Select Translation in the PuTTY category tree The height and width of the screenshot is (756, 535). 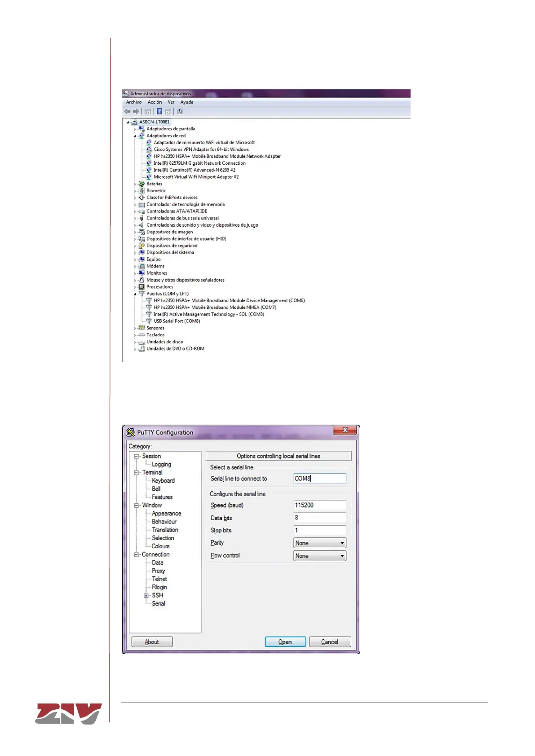[x=165, y=530]
